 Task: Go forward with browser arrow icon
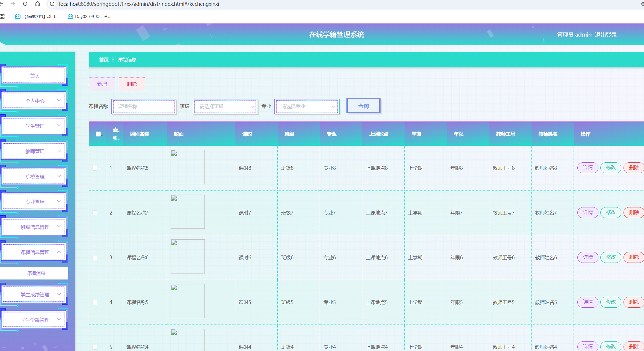[13, 4]
